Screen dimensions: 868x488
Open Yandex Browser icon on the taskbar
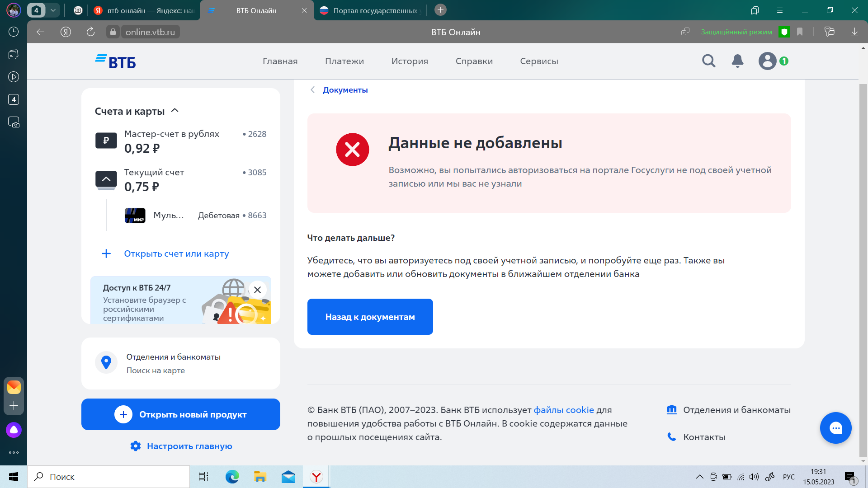pyautogui.click(x=316, y=477)
